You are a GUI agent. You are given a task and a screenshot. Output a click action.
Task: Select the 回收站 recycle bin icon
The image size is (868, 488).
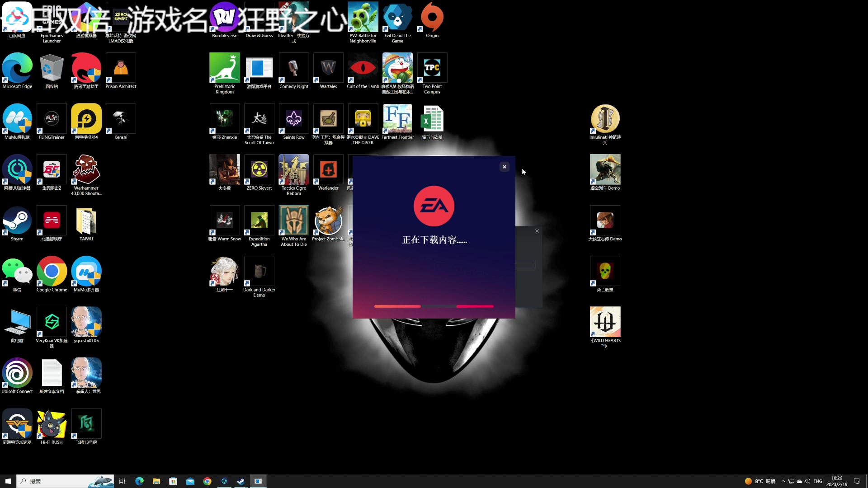click(52, 71)
